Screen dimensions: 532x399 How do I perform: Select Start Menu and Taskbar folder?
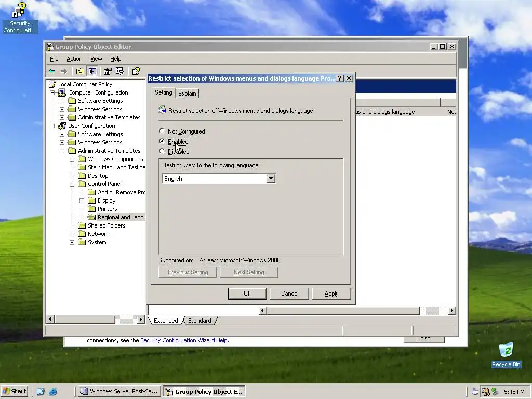116,167
